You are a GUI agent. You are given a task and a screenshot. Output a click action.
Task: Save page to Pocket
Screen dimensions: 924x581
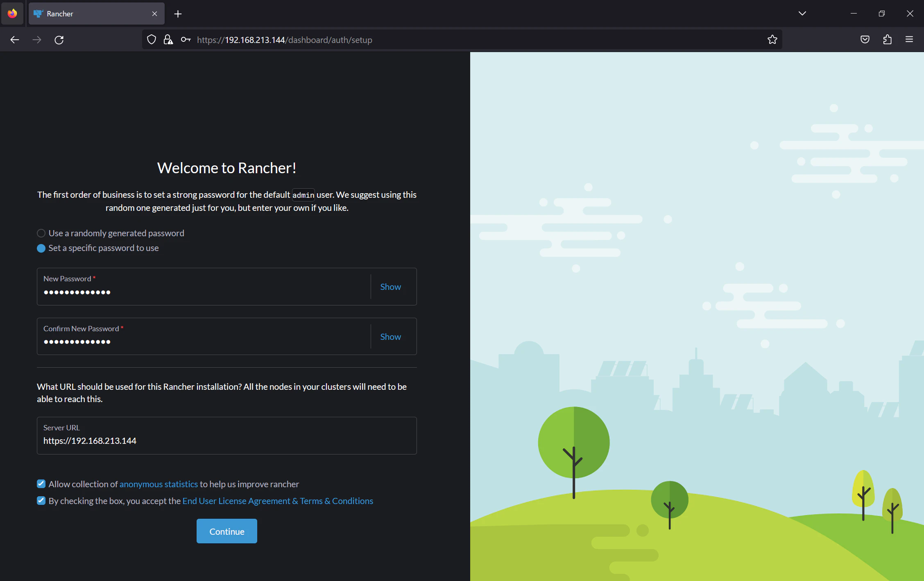(865, 40)
